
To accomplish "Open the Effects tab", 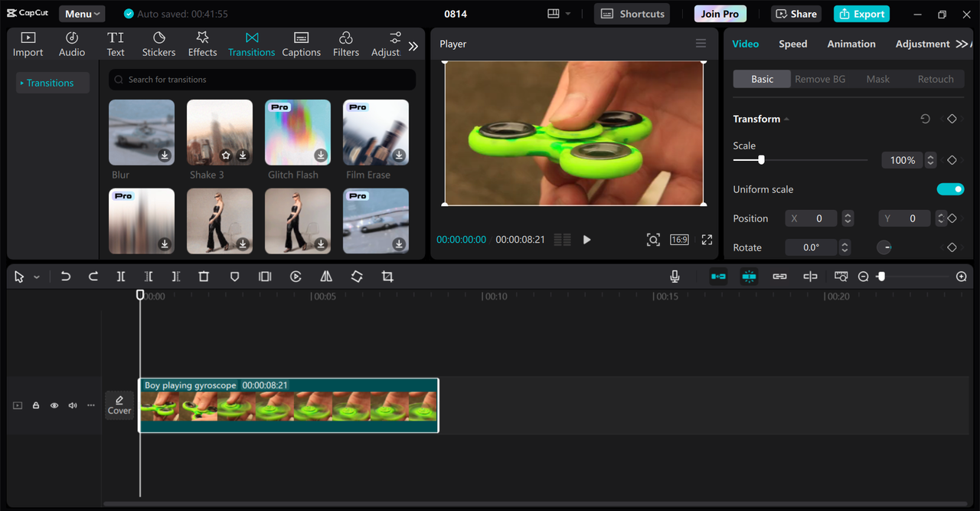I will (202, 44).
